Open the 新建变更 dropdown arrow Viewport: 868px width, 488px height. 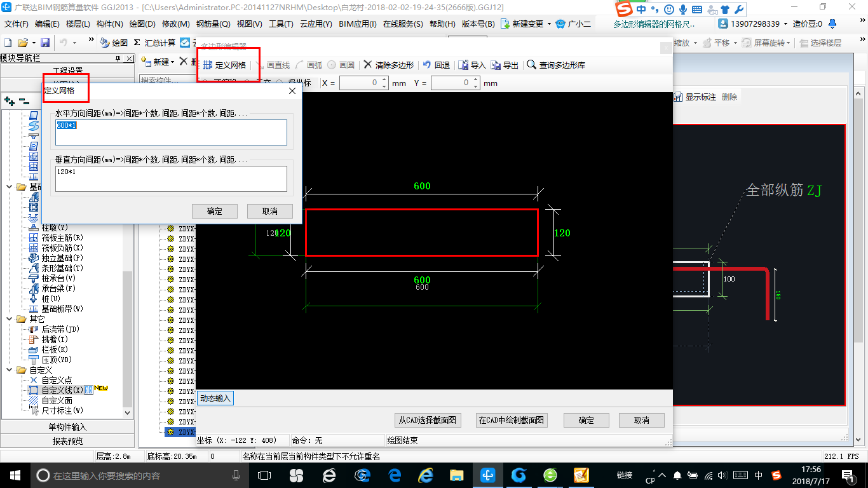[548, 24]
